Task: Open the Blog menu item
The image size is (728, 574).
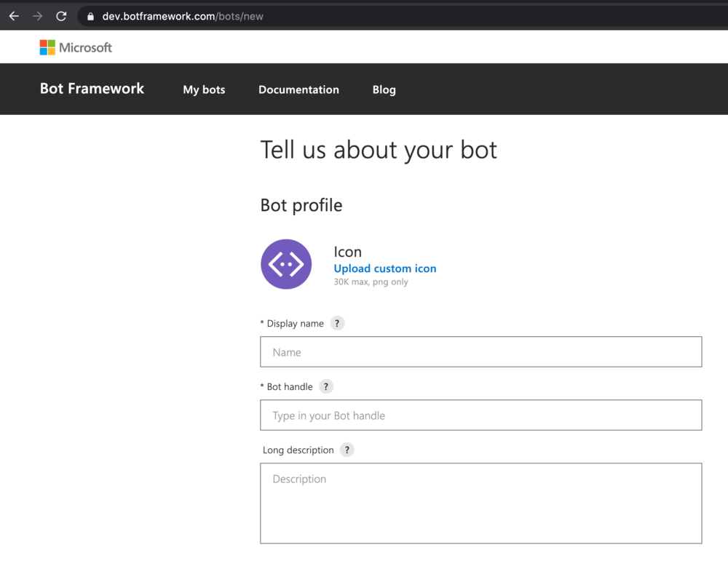Action: click(384, 89)
